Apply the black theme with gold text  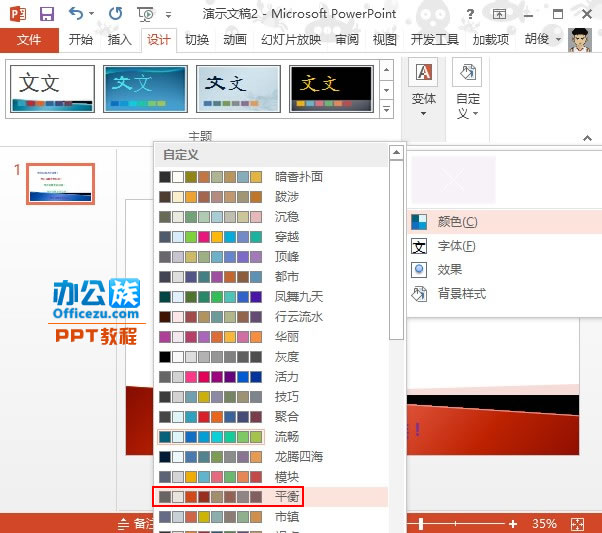pos(331,88)
